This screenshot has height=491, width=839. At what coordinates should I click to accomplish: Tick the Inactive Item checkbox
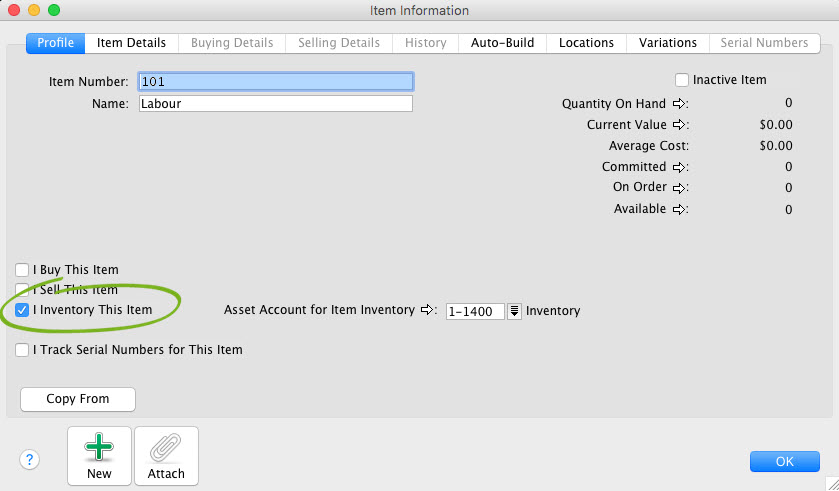[x=682, y=80]
